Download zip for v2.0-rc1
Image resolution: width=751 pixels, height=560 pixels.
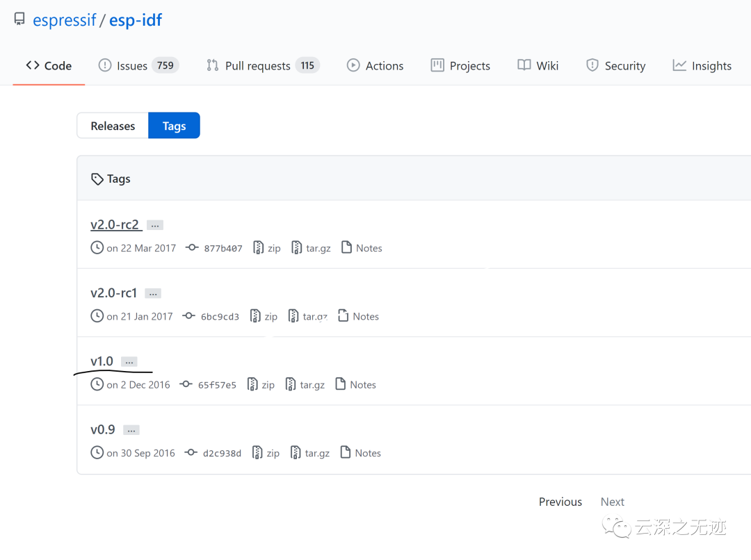coord(270,317)
